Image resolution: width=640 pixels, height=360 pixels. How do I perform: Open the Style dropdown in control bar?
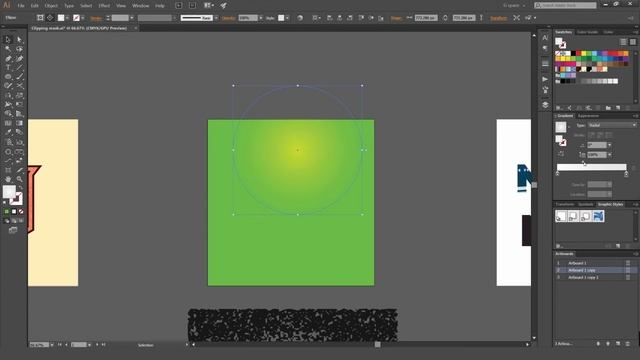click(x=288, y=18)
